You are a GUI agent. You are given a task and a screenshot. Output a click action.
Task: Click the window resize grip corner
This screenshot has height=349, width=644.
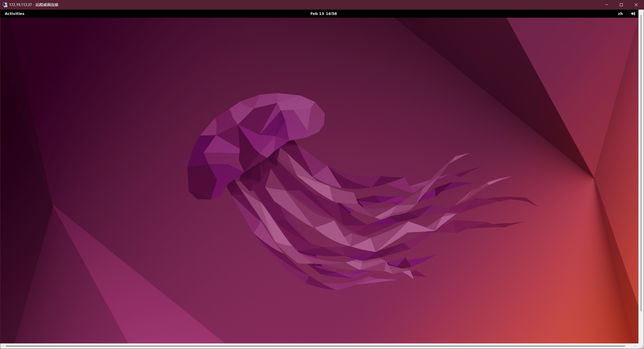coord(641,347)
